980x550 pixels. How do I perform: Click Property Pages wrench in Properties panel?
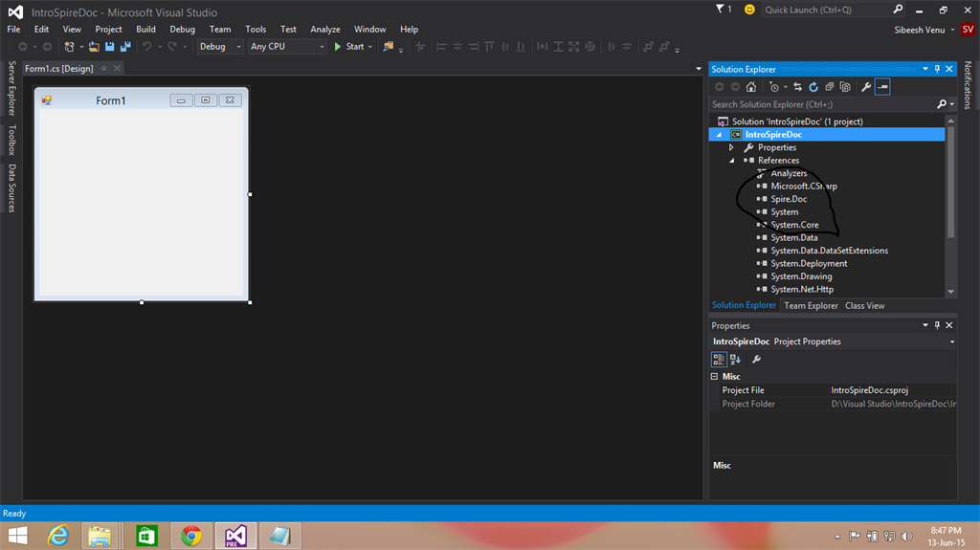756,360
